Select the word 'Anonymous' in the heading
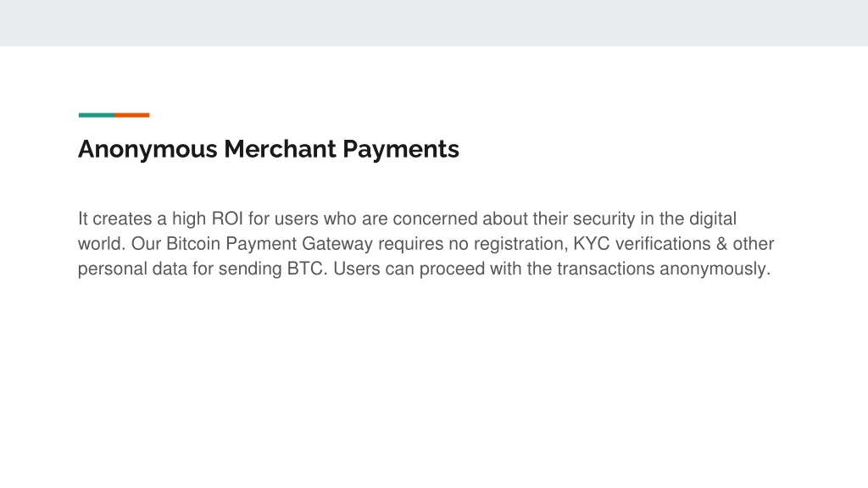 pos(147,149)
